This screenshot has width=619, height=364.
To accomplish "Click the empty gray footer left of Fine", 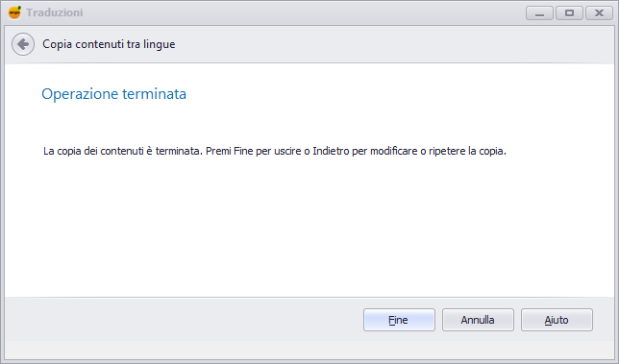I will pyautogui.click(x=184, y=320).
